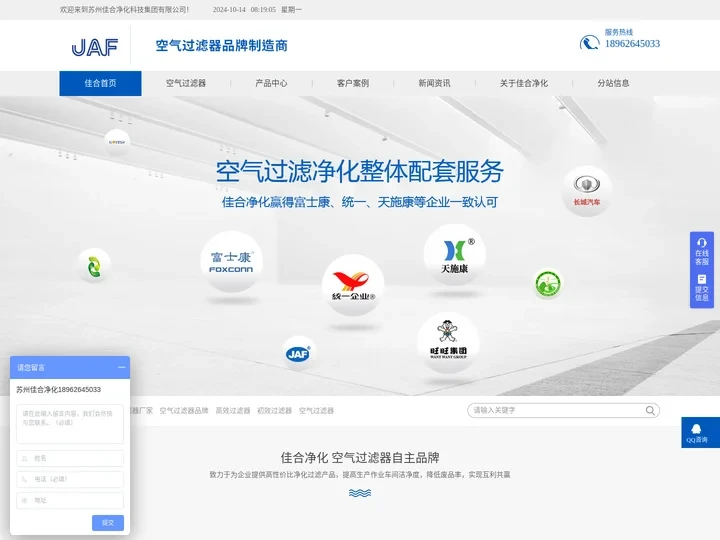Focus the 地址 address field
The width and height of the screenshot is (720, 540).
pos(70,501)
